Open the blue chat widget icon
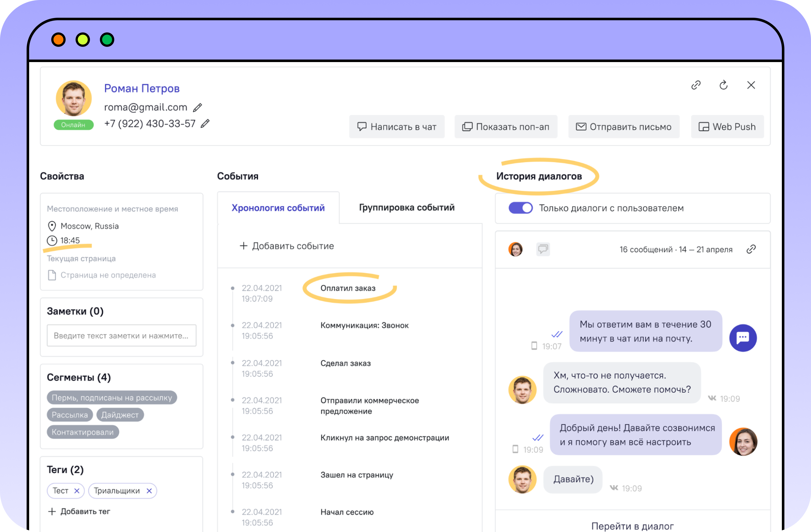 pyautogui.click(x=743, y=338)
